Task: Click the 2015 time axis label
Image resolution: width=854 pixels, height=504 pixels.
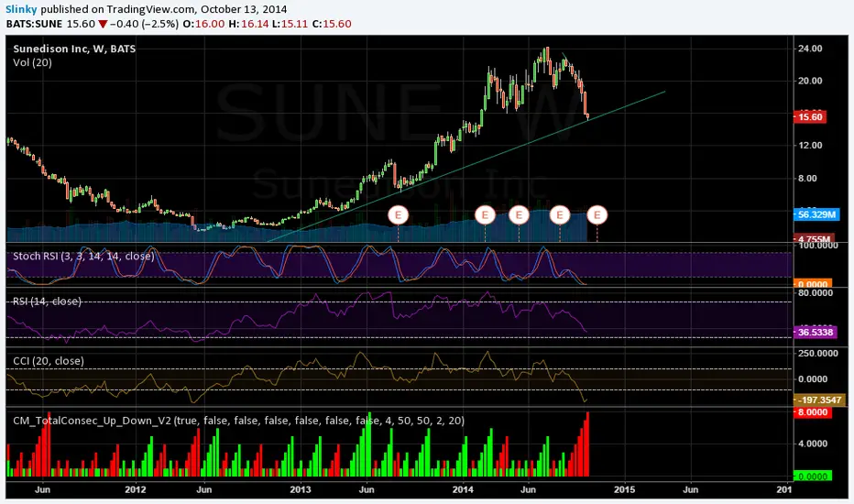Action: [624, 489]
